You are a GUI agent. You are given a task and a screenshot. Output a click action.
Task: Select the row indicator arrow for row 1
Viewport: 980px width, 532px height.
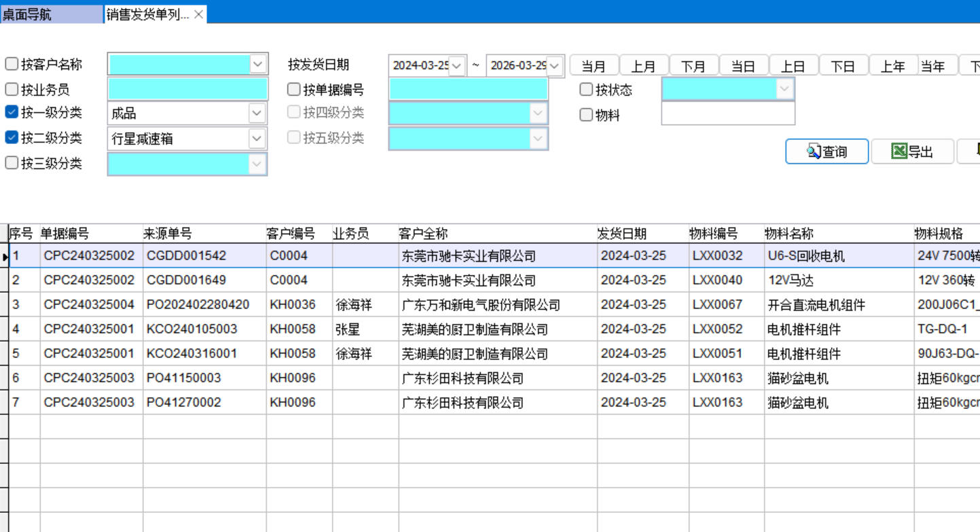pyautogui.click(x=5, y=256)
